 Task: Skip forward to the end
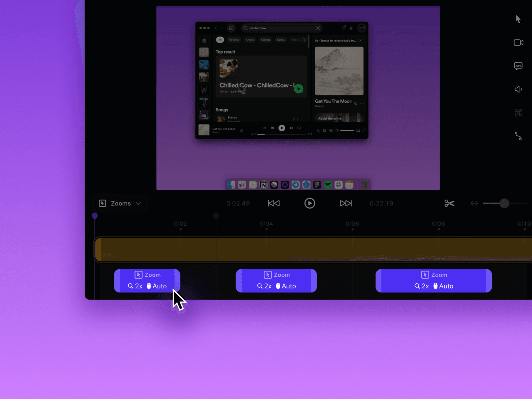pos(345,203)
